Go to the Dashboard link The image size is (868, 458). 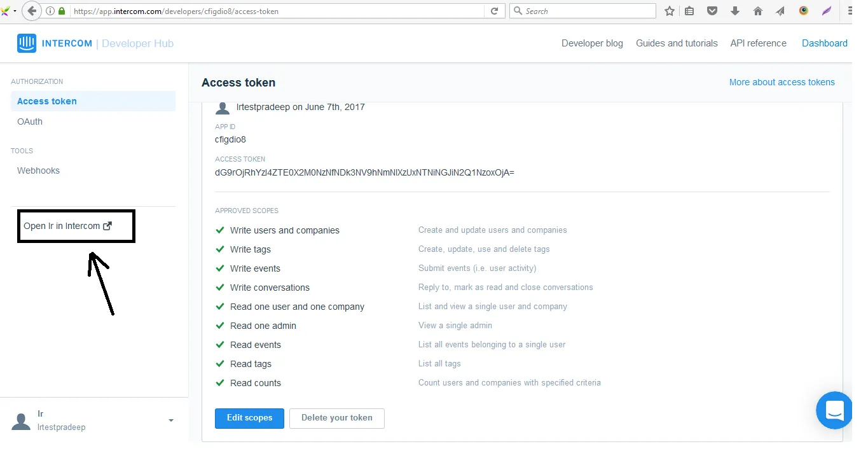(824, 43)
